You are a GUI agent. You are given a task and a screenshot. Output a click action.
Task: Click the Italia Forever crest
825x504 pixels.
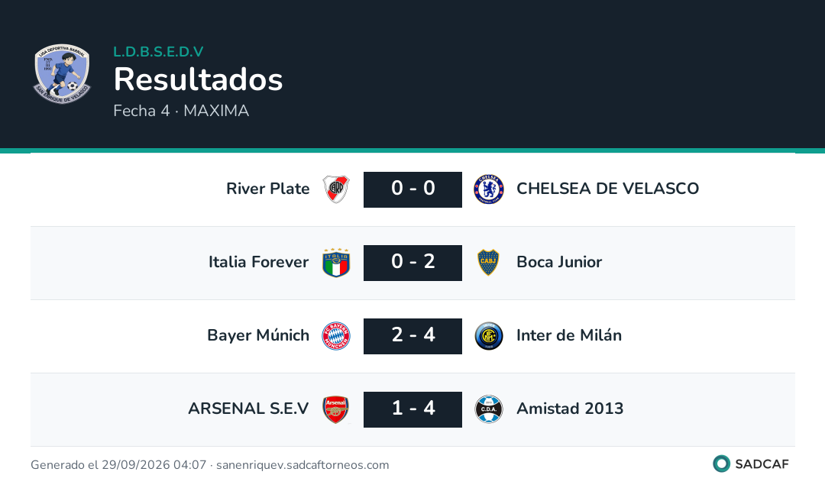pyautogui.click(x=336, y=263)
